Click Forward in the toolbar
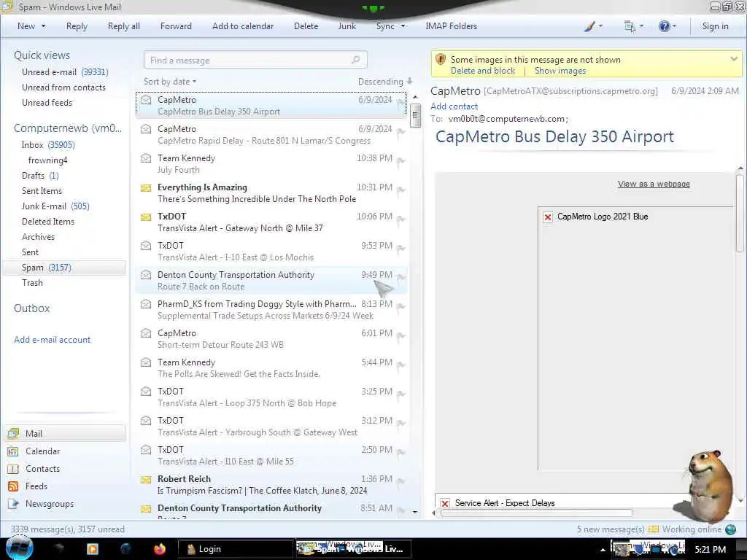Viewport: 747px width, 560px height. pyautogui.click(x=176, y=26)
